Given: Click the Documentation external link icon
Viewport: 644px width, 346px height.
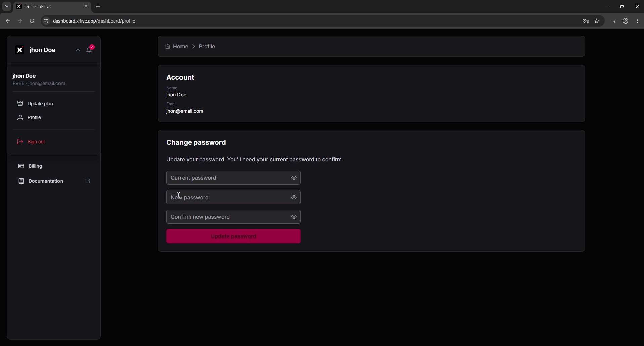Looking at the screenshot, I should pos(88,181).
